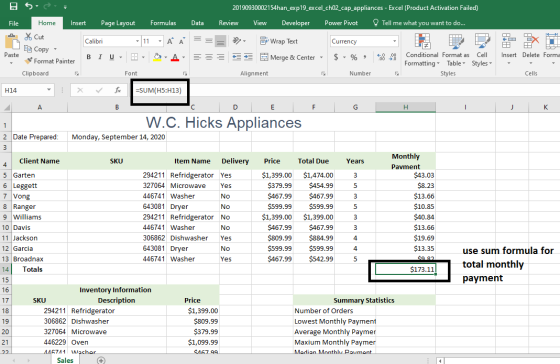This screenshot has height=364, width=560.
Task: Open the Font dialog launcher
Action: click(185, 73)
